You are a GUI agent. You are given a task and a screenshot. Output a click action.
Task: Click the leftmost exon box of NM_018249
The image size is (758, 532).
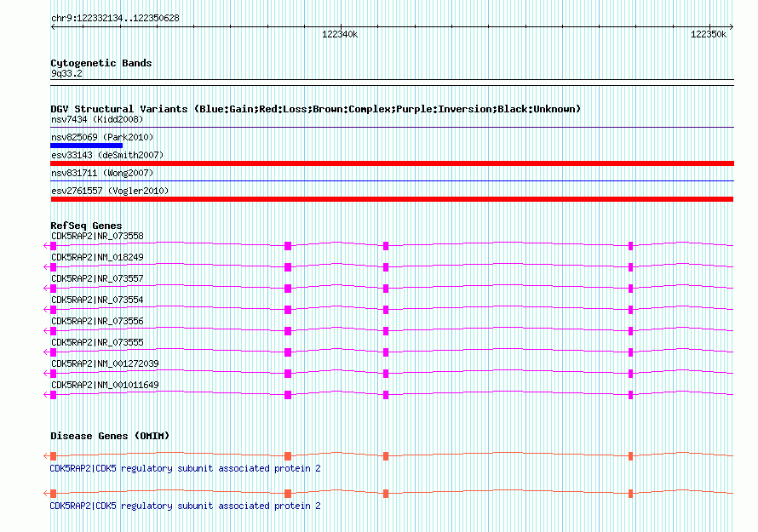click(53, 267)
